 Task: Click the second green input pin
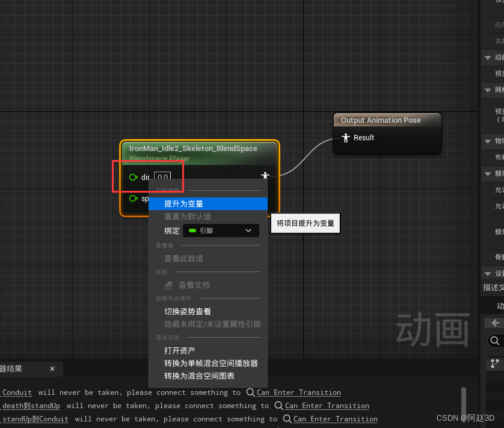pyautogui.click(x=133, y=199)
